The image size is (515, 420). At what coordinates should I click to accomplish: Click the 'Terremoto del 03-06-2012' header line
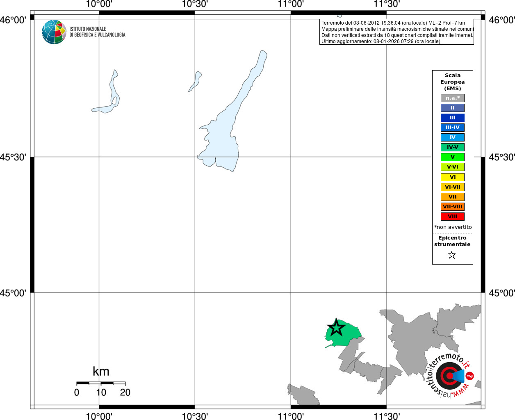[x=393, y=23]
